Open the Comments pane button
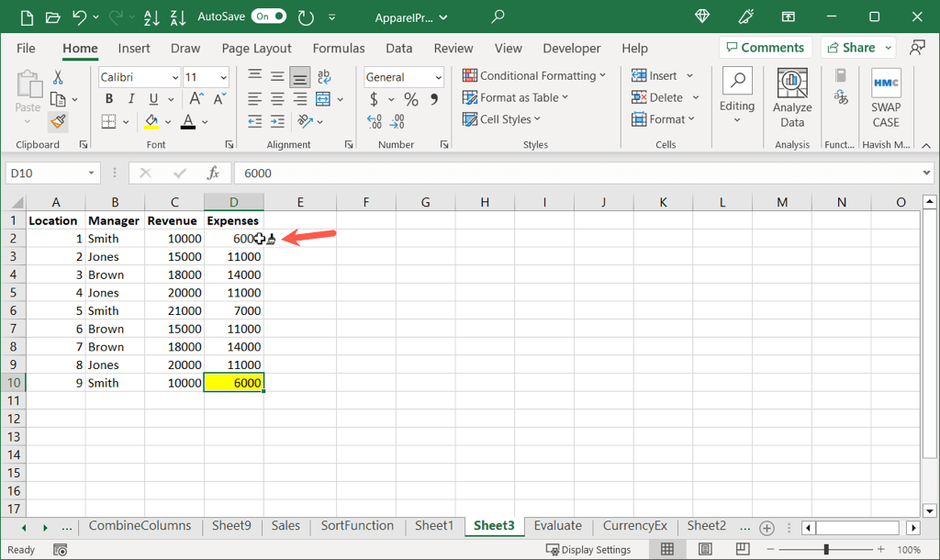 764,48
